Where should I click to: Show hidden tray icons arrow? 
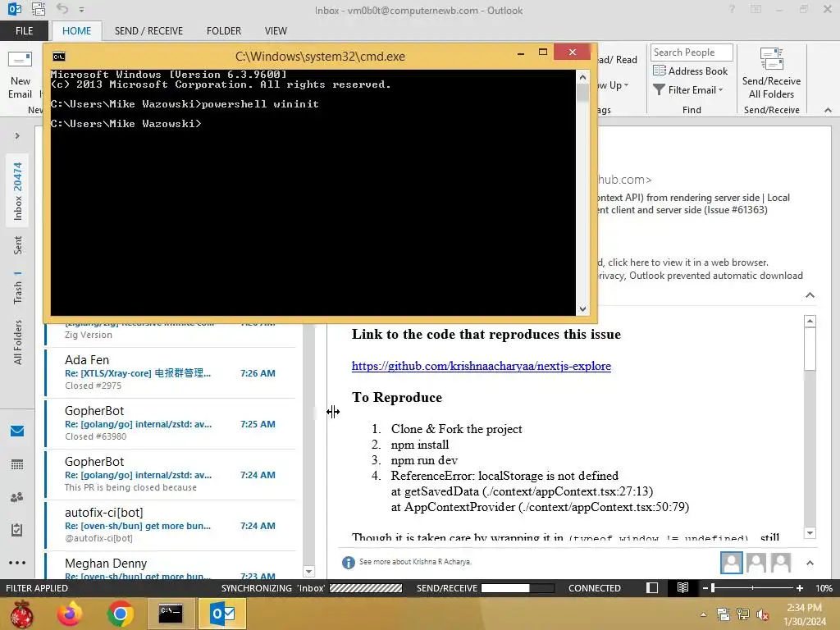point(703,614)
